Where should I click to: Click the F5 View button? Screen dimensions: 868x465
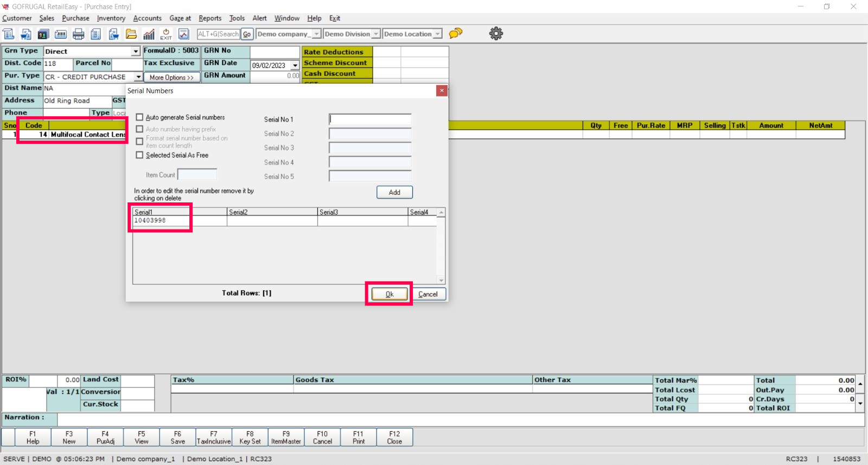(x=142, y=437)
